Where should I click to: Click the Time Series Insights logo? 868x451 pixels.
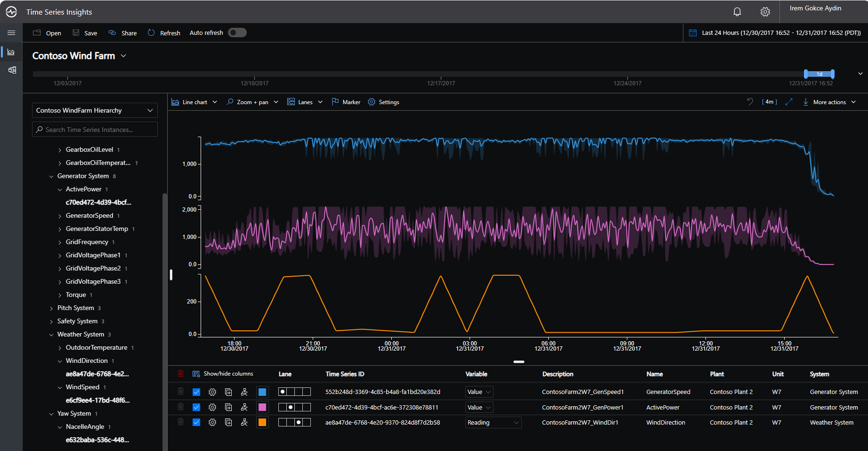[x=11, y=12]
